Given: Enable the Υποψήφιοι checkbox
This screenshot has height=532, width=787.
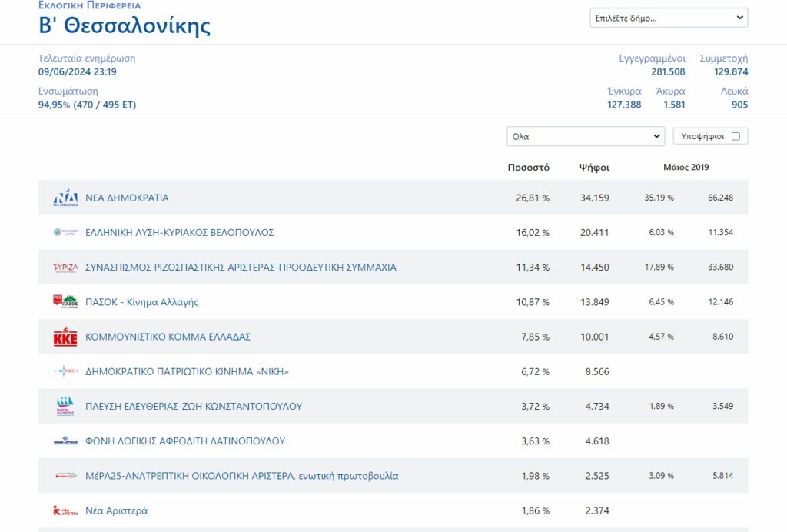Looking at the screenshot, I should (736, 137).
